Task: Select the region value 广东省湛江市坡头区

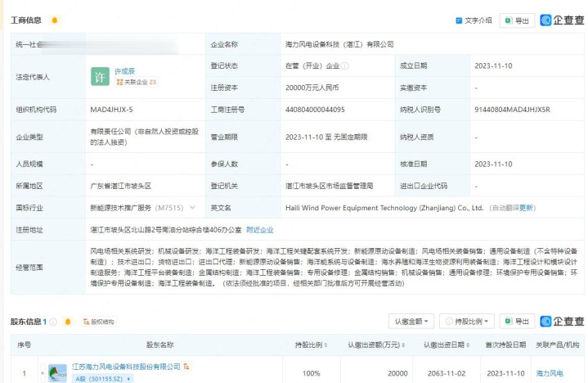Action: tap(120, 186)
